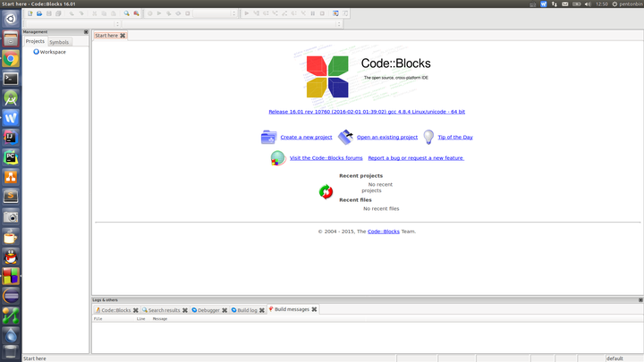Viewport: 644px width, 362px height.
Task: Click the green-red recent projects refresh icon
Action: [326, 191]
